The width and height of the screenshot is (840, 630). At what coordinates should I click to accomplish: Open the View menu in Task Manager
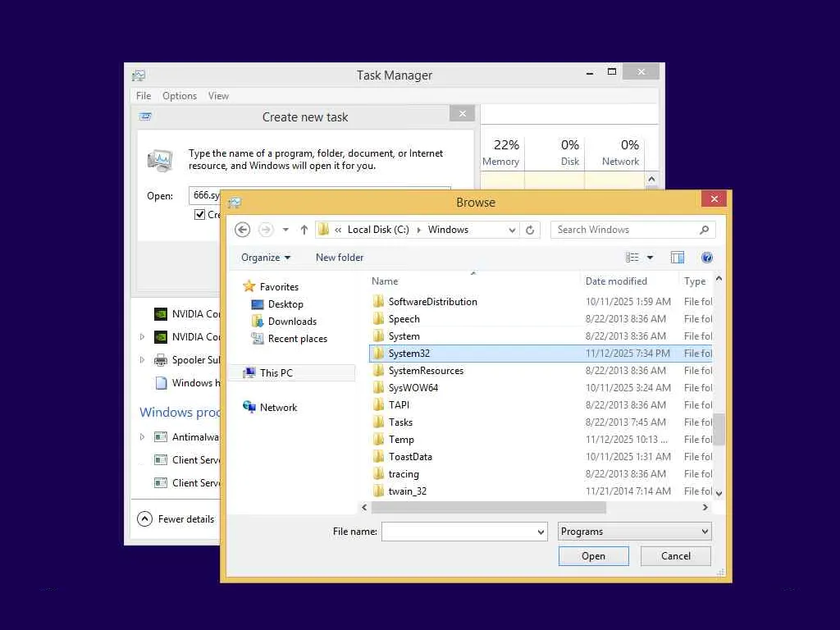pyautogui.click(x=218, y=96)
